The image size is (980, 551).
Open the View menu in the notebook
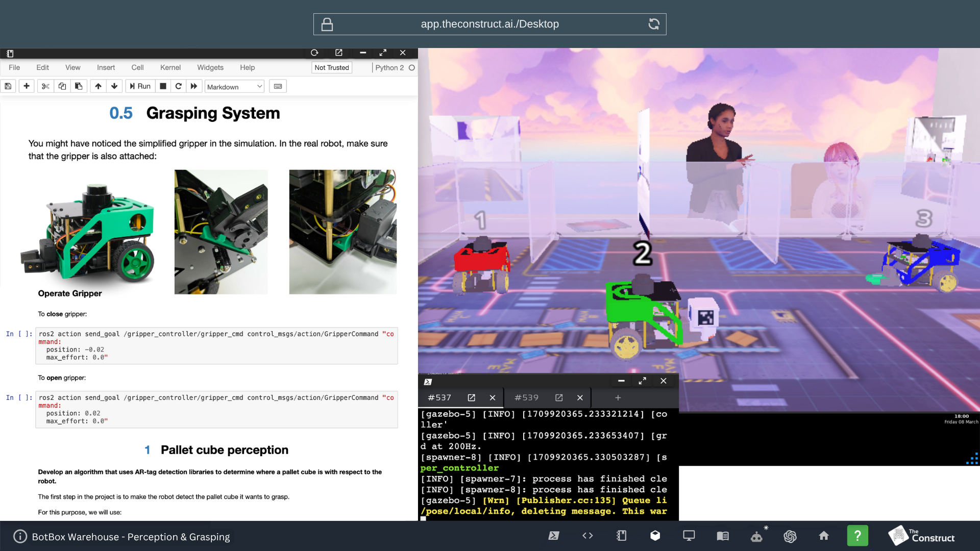(72, 67)
